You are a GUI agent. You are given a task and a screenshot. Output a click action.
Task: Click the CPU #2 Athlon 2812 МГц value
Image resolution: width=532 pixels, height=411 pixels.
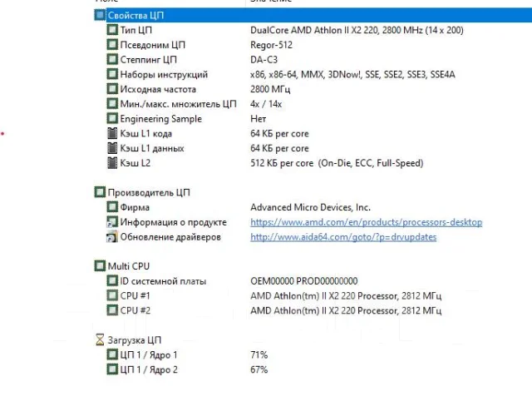(x=346, y=310)
